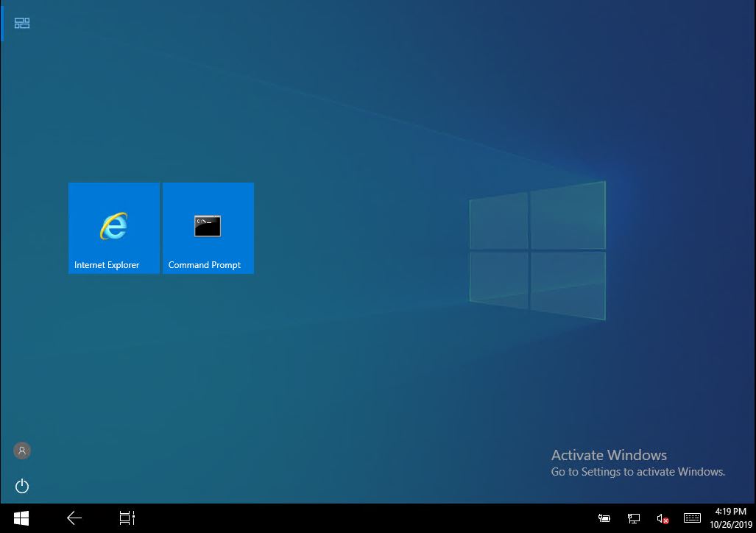Click the user account avatar icon
This screenshot has width=756, height=533.
22,451
